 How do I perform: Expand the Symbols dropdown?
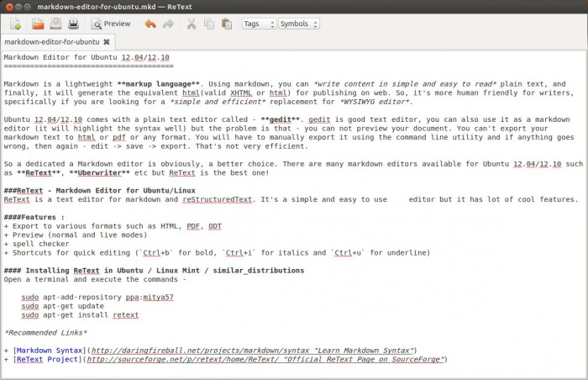point(298,24)
